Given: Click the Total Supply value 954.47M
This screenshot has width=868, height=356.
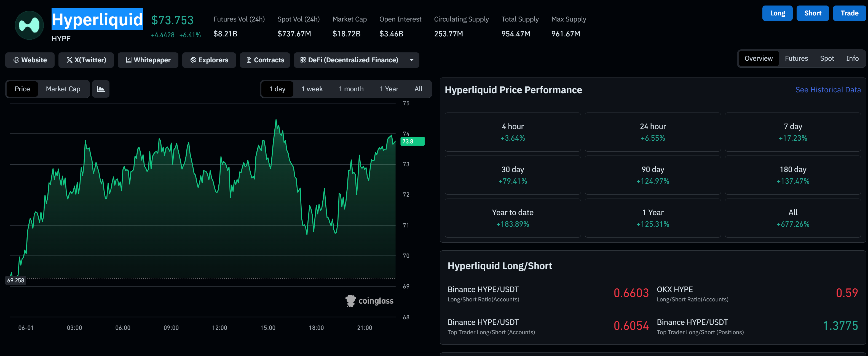Looking at the screenshot, I should [516, 34].
